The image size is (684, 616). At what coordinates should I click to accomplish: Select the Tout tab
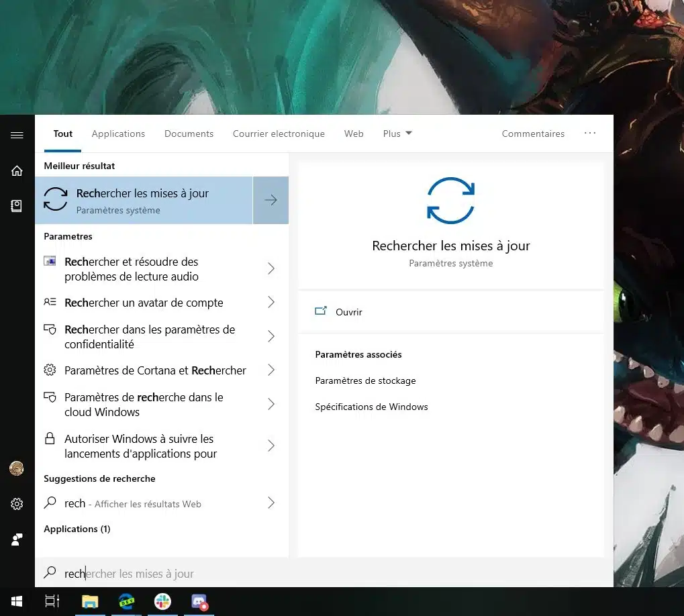tap(63, 134)
